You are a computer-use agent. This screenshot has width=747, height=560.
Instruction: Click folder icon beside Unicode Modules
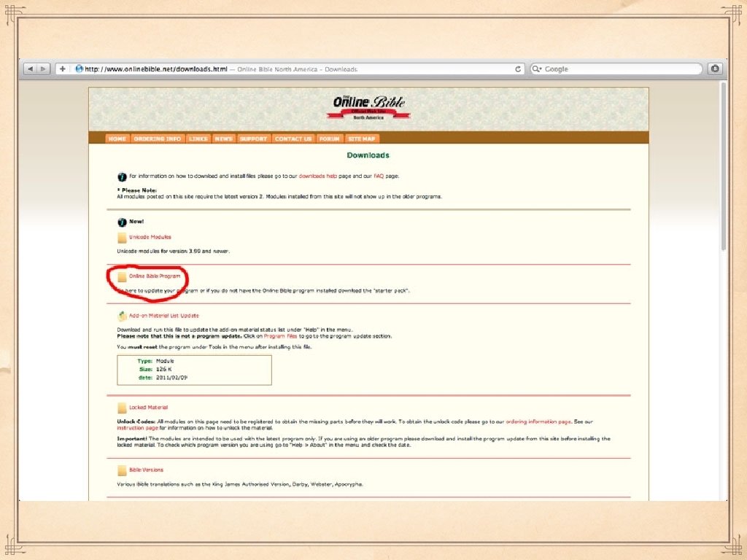tap(122, 238)
